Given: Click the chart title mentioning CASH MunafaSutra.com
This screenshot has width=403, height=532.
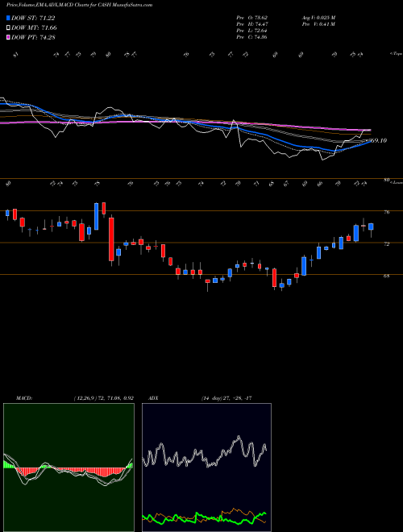Looking at the screenshot, I should 79,5.
